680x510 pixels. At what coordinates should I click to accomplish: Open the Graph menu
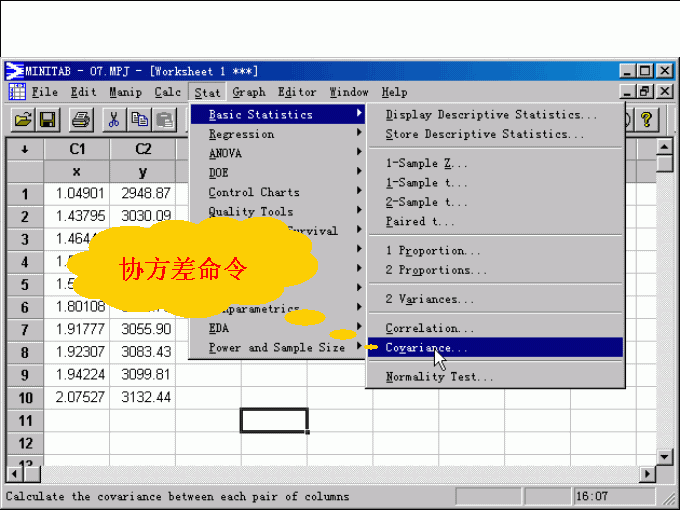[x=249, y=92]
